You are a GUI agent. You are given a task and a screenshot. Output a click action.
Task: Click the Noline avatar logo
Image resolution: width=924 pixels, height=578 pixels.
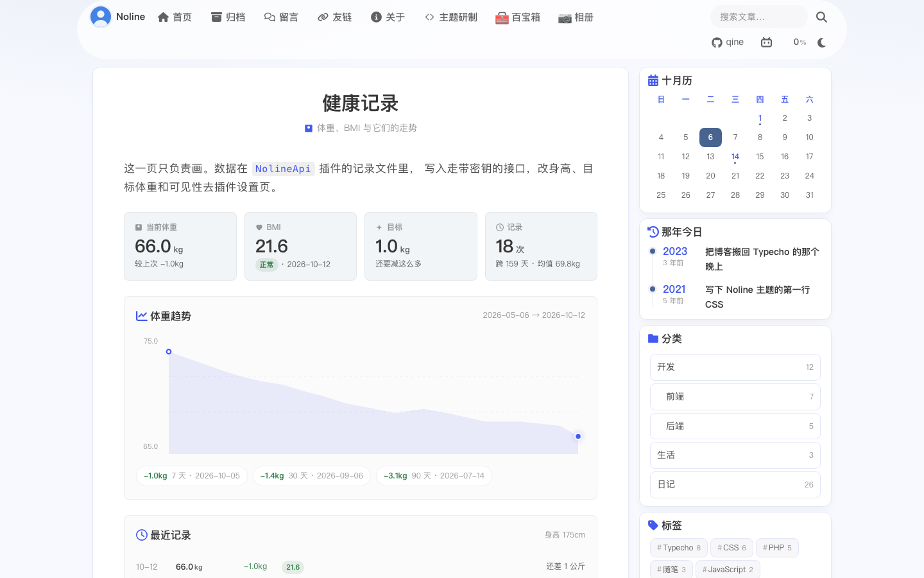tap(101, 17)
